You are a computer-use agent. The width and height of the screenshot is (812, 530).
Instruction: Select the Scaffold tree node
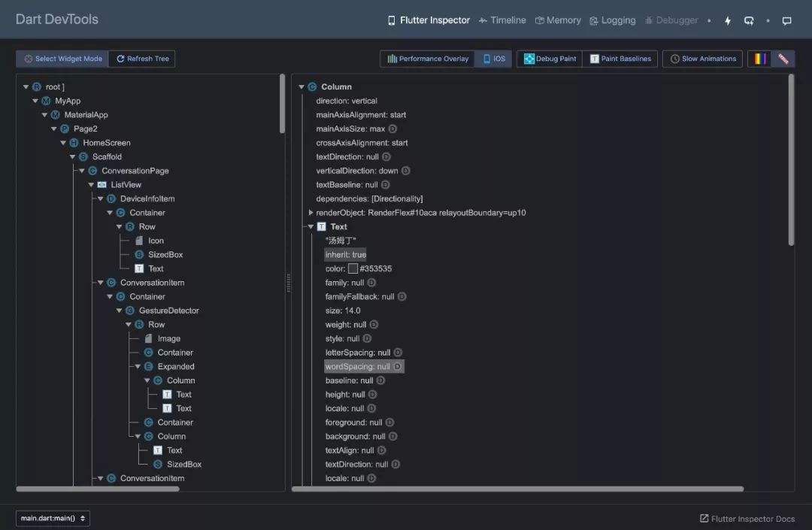click(107, 157)
